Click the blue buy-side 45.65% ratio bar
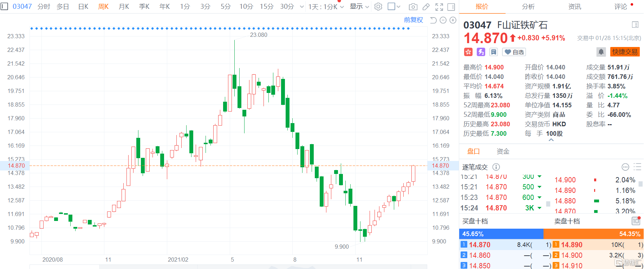Image resolution: width=644 pixels, height=269 pixels. (501, 234)
